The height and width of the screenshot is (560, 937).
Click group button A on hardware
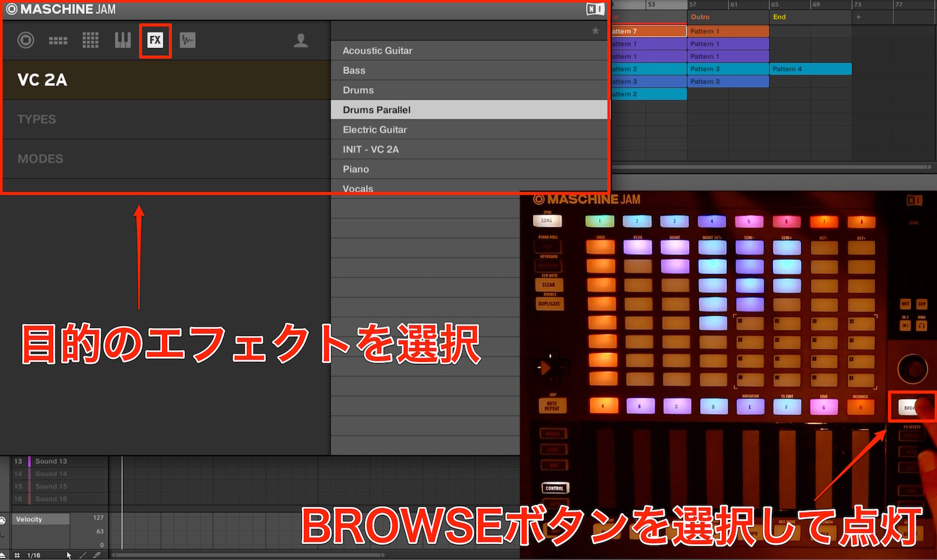pos(603,406)
